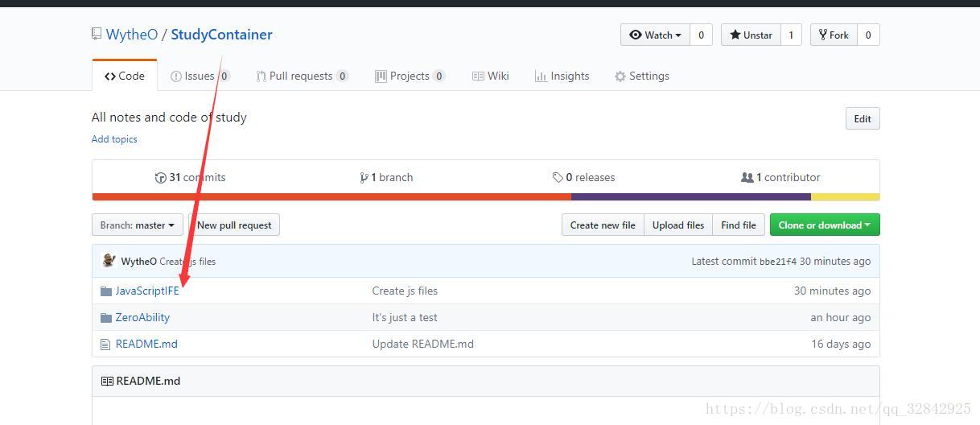Click the Fork button
Viewport: 980px width, 425px height.
[x=834, y=35]
